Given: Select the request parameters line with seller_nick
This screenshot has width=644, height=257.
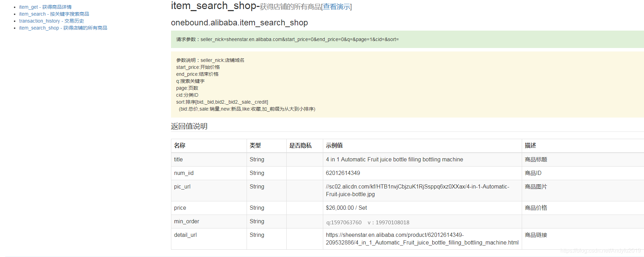Looking at the screenshot, I should tap(287, 39).
